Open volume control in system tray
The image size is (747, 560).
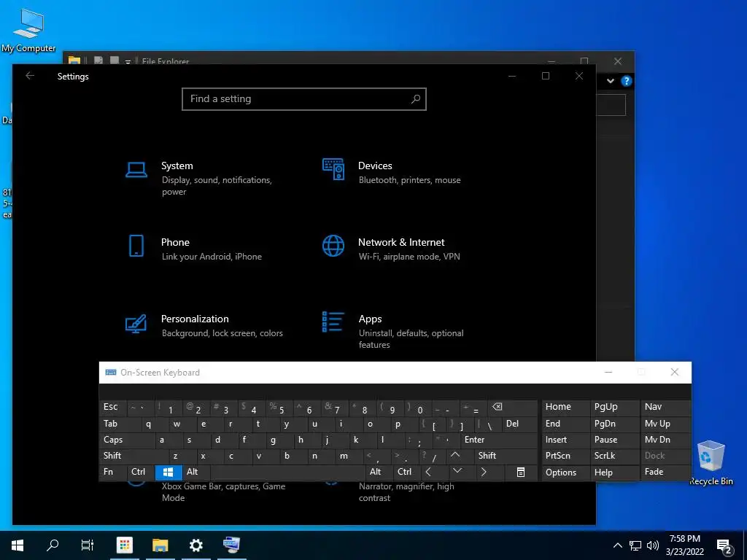(x=653, y=545)
